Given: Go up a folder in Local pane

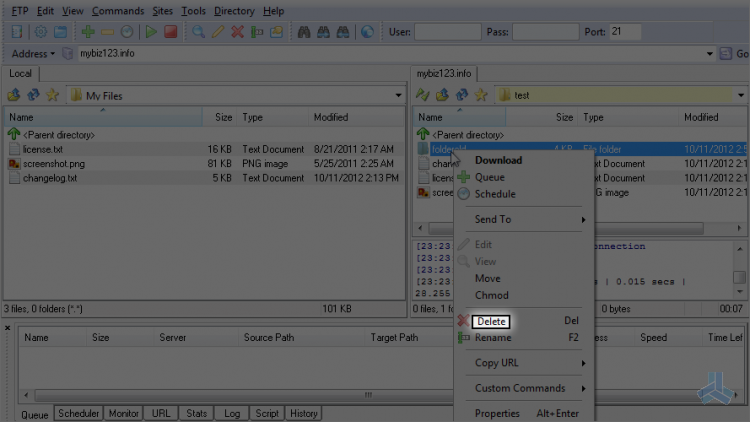Looking at the screenshot, I should pyautogui.click(x=13, y=95).
